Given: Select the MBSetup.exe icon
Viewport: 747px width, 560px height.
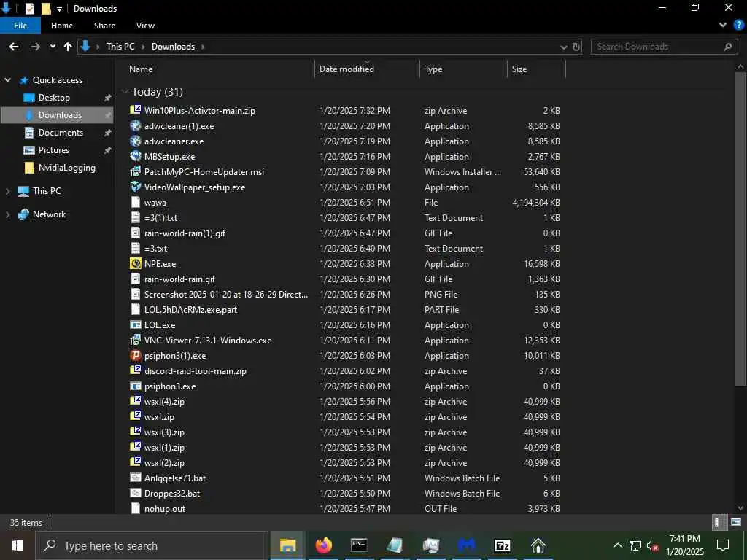Looking at the screenshot, I should (136, 156).
